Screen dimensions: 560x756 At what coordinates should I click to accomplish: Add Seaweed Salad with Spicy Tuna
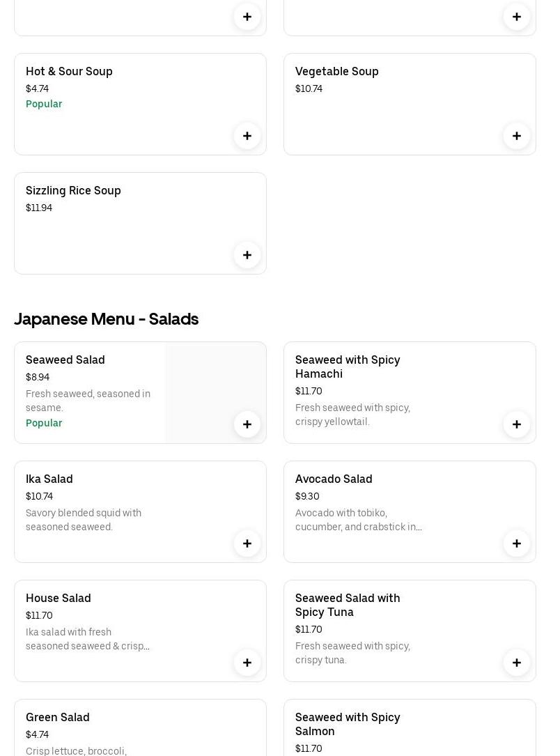coord(516,663)
